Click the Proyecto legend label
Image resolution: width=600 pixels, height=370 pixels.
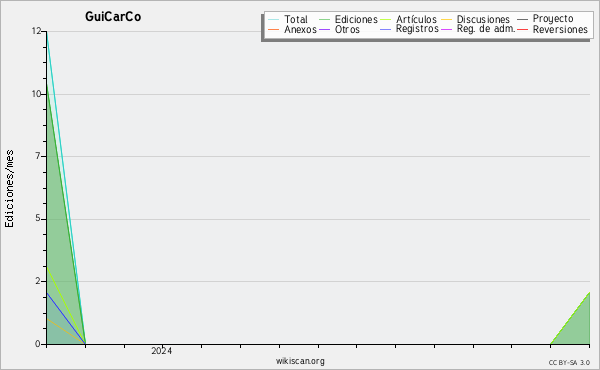point(553,19)
